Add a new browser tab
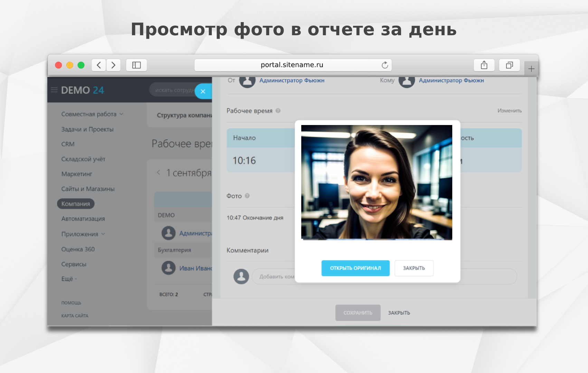This screenshot has width=588, height=373. pyautogui.click(x=531, y=69)
